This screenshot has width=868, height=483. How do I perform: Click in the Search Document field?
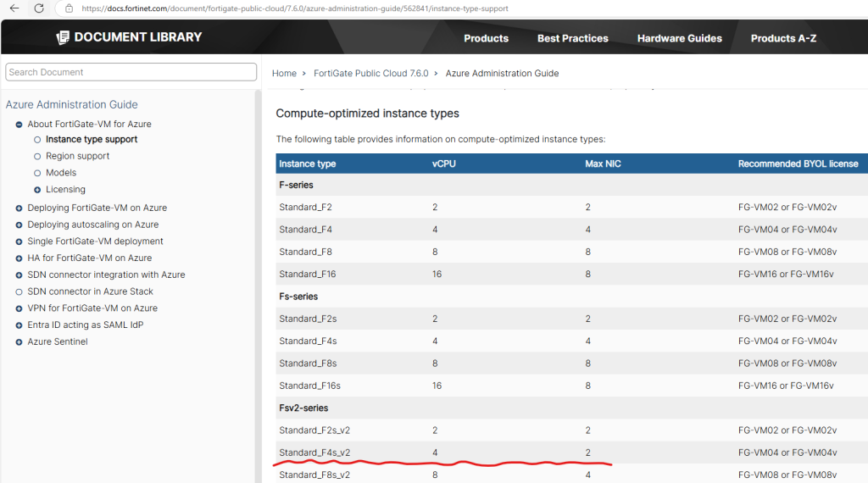pos(131,72)
